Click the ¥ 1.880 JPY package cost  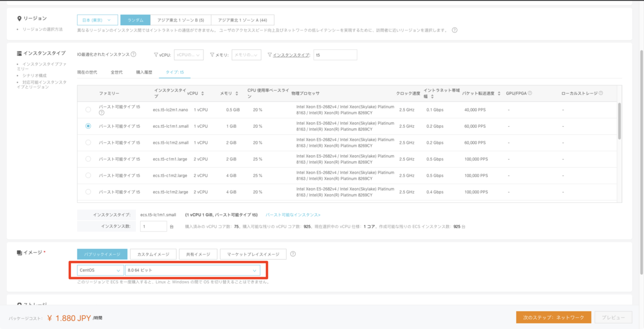tap(69, 318)
